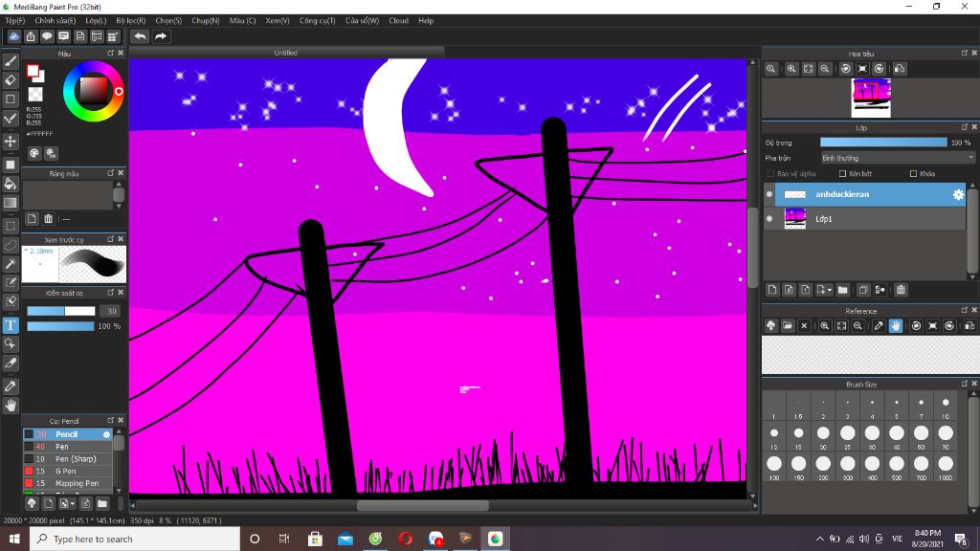Enable Xén bớt clipping checkbox
The height and width of the screenshot is (551, 980).
(842, 174)
